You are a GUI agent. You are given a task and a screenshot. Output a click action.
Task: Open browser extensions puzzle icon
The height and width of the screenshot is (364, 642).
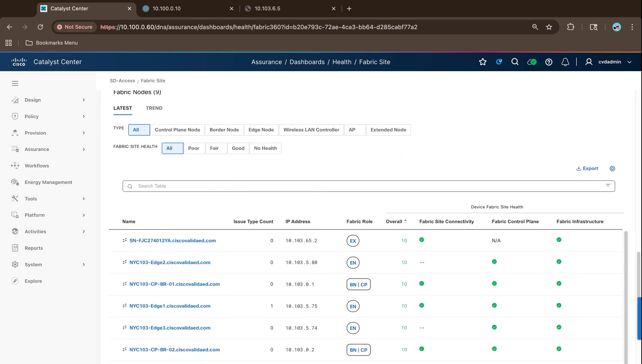(571, 27)
